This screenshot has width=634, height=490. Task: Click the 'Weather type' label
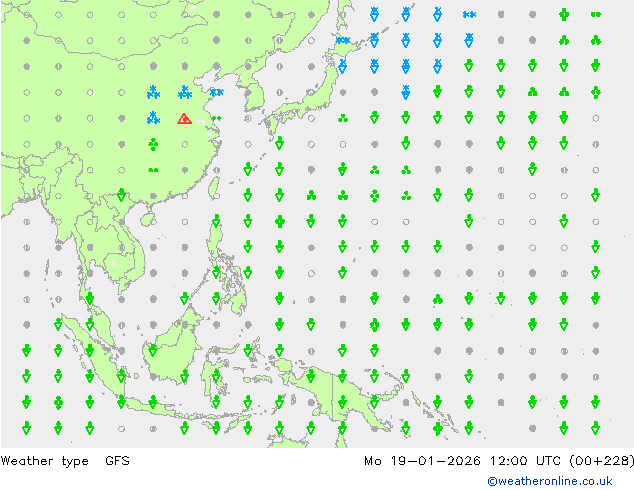coord(44,461)
